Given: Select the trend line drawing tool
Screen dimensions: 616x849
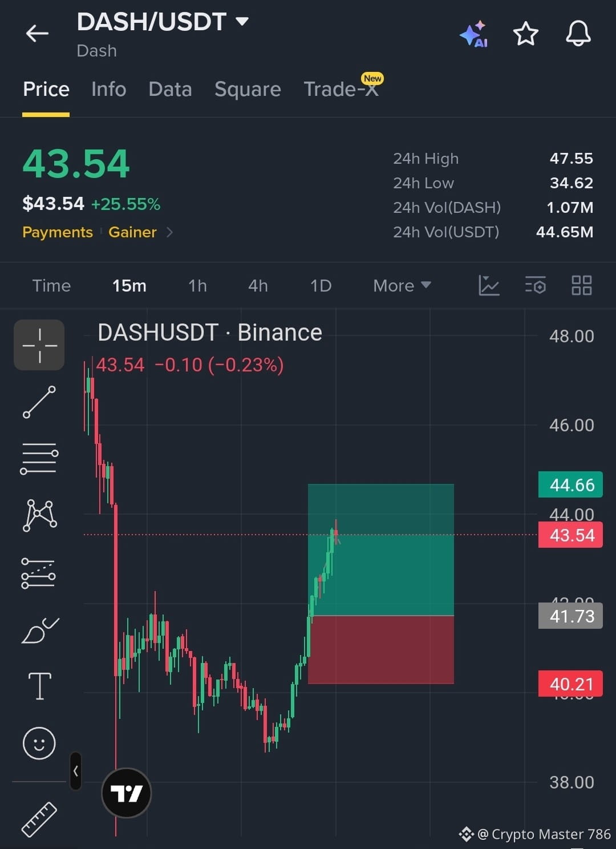Looking at the screenshot, I should 39,402.
